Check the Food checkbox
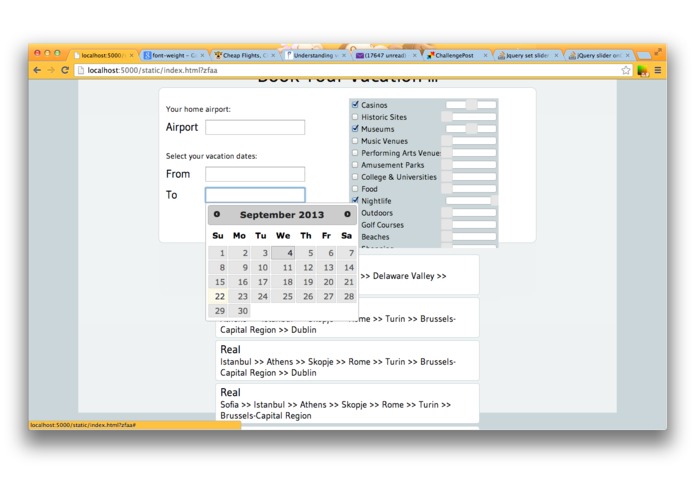 (355, 188)
